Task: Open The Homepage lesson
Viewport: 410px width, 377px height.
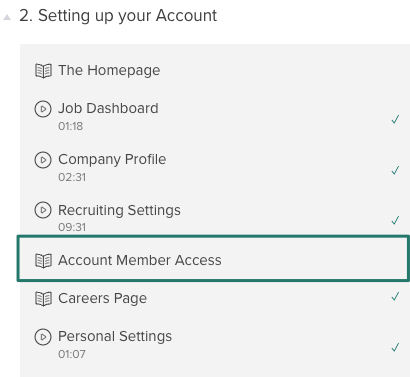Action: coord(109,71)
